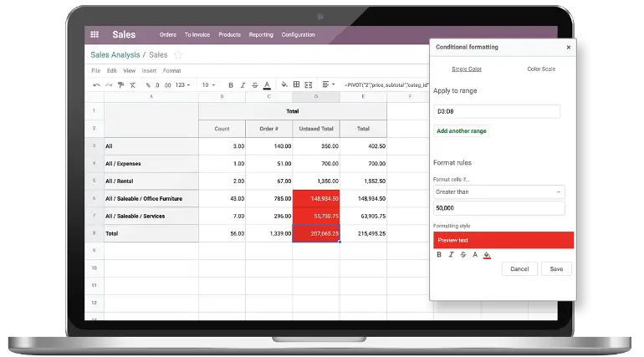Image resolution: width=644 pixels, height=357 pixels.
Task: Click the formula bar with the PIVOT formula
Action: click(386, 85)
